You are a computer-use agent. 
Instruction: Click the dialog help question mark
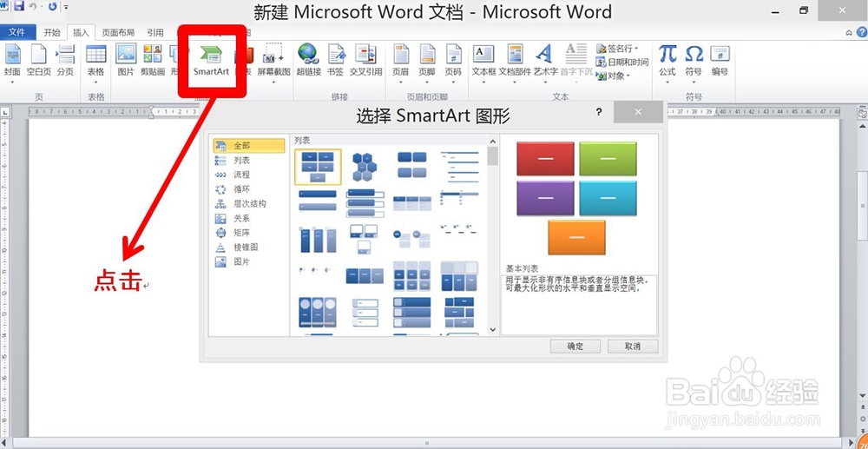pyautogui.click(x=598, y=112)
